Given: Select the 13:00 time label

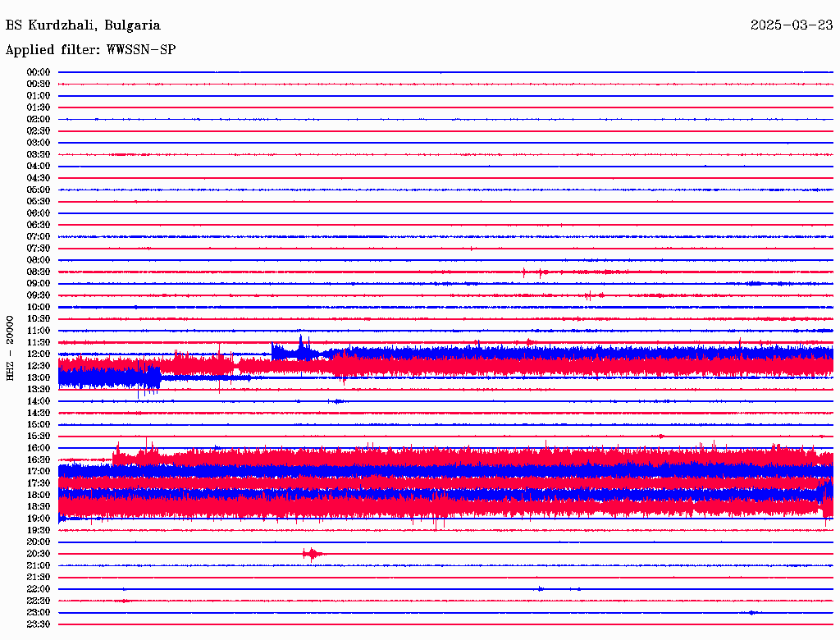Looking at the screenshot, I should tap(39, 378).
